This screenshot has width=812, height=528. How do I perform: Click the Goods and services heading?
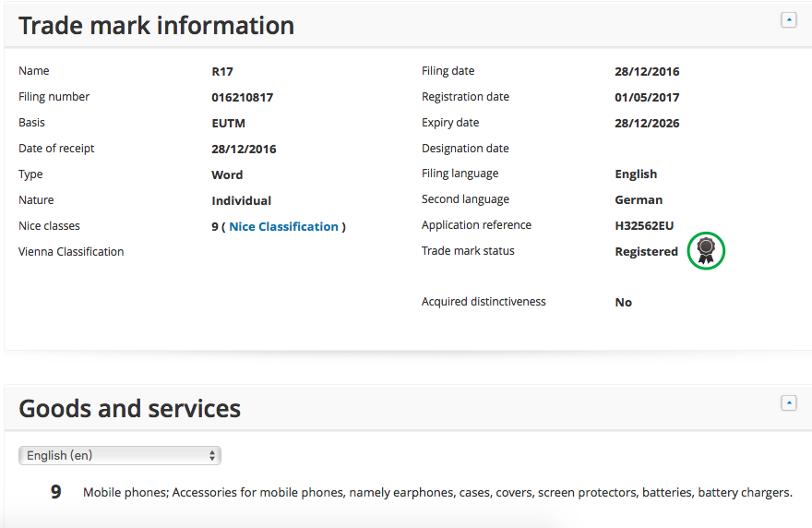coord(130,408)
